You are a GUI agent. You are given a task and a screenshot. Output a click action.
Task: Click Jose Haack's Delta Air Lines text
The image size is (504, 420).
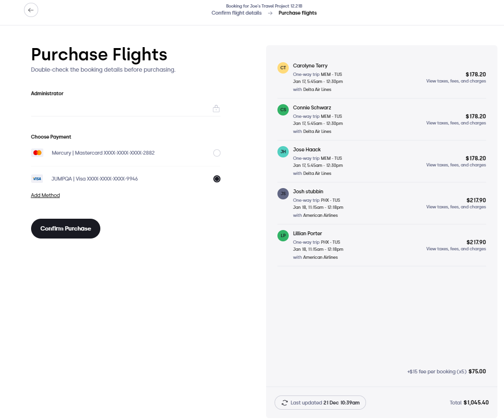coord(317,173)
